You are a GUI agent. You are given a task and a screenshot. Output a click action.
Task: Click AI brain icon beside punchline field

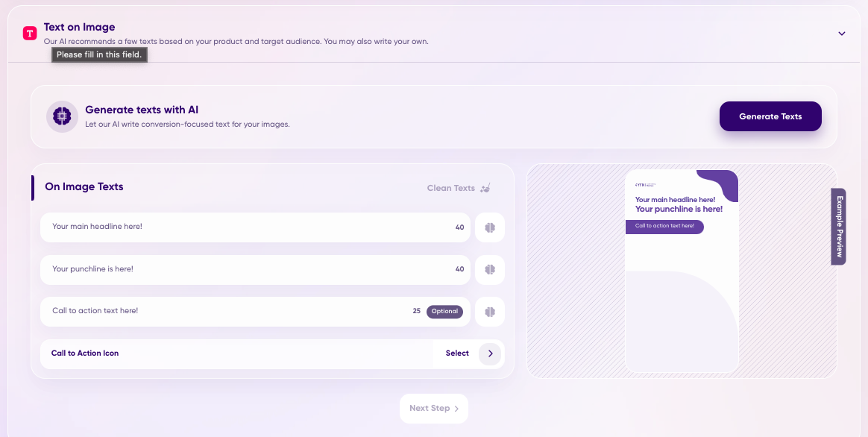click(x=490, y=269)
